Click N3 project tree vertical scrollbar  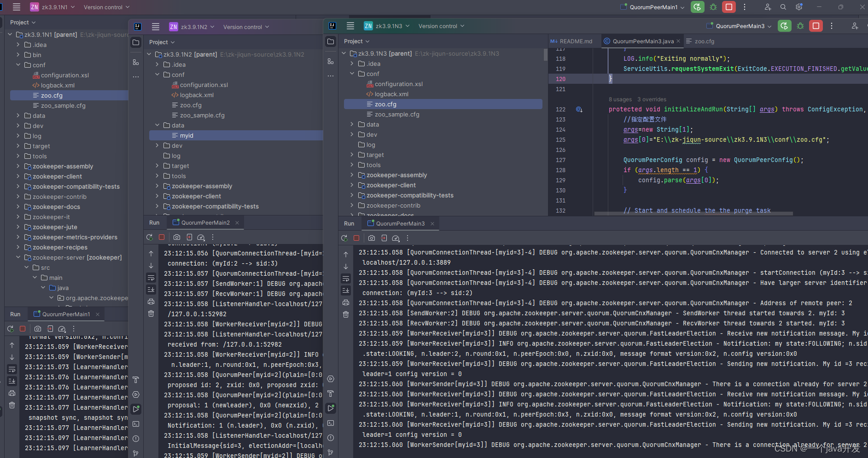545,55
